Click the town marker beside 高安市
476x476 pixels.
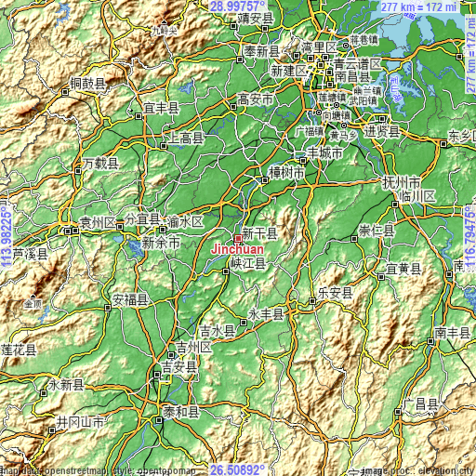point(233,107)
